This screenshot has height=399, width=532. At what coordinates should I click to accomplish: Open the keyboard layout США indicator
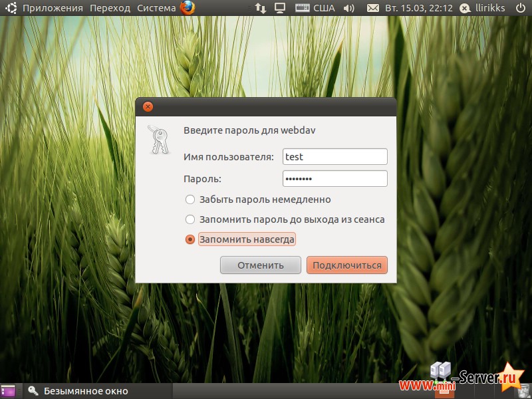[315, 8]
